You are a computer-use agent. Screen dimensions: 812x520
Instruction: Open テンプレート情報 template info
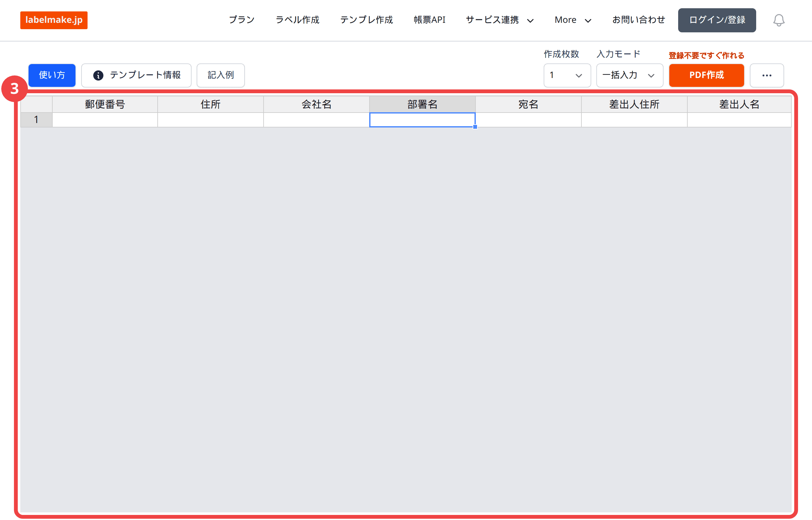136,75
